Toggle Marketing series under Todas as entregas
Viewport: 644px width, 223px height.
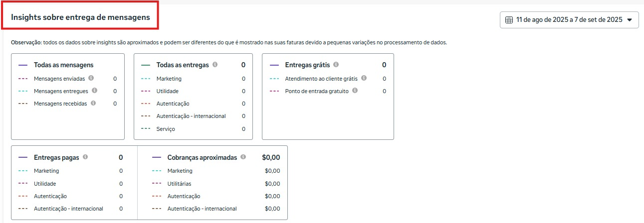click(169, 79)
